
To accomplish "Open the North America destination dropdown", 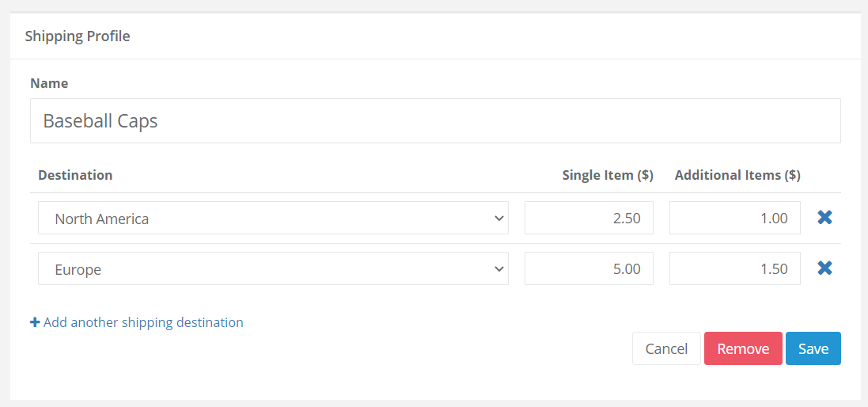I will click(x=273, y=218).
